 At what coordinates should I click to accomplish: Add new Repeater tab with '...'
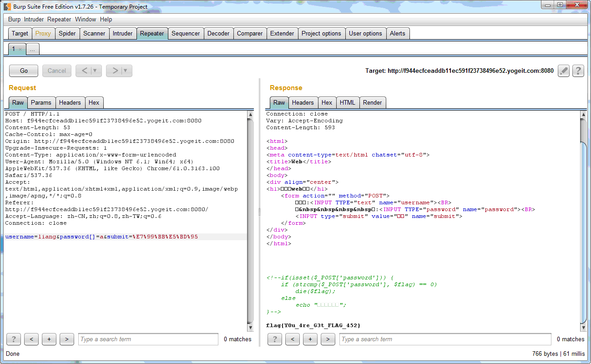click(x=32, y=49)
